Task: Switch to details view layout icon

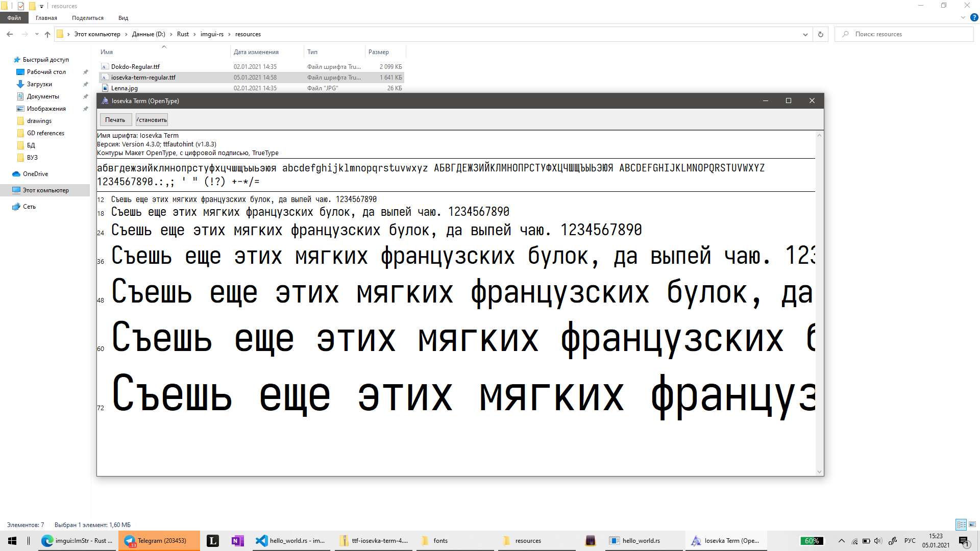Action: (961, 524)
